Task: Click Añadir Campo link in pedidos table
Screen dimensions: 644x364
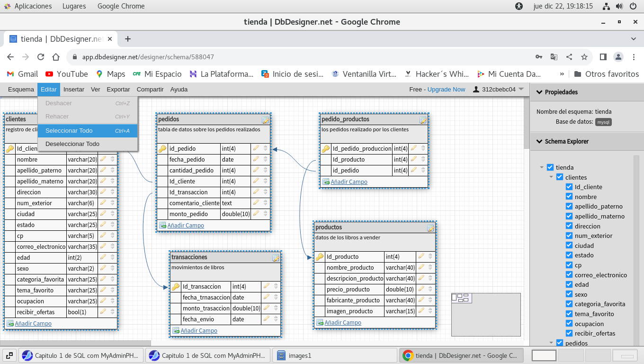Action: 185,226
